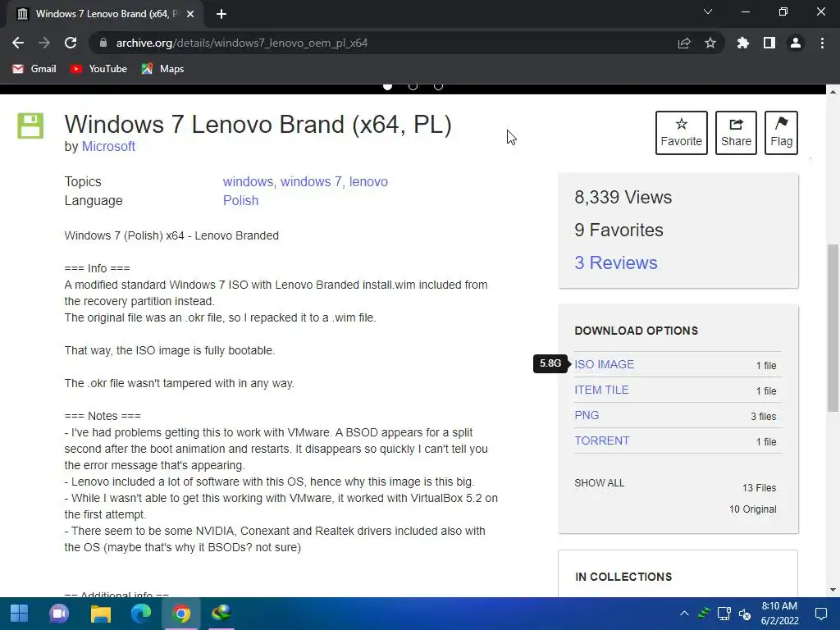The image size is (840, 630).
Task: Click the scrollbar up arrow
Action: pyautogui.click(x=833, y=92)
